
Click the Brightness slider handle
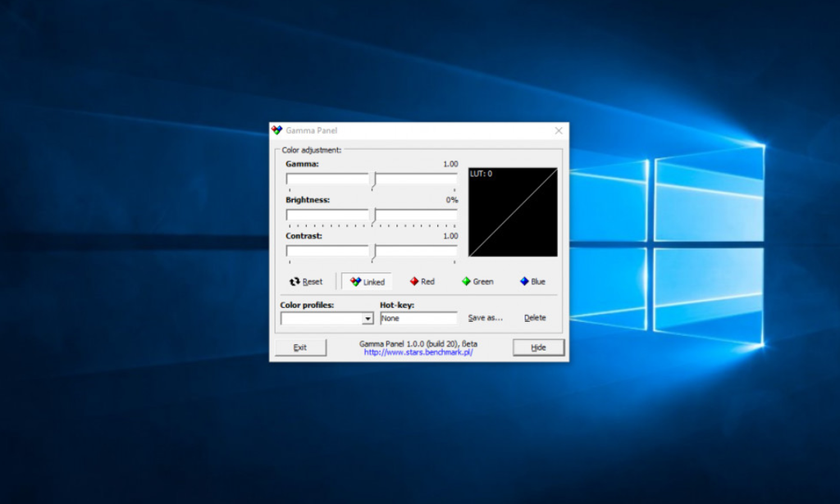coord(374,216)
